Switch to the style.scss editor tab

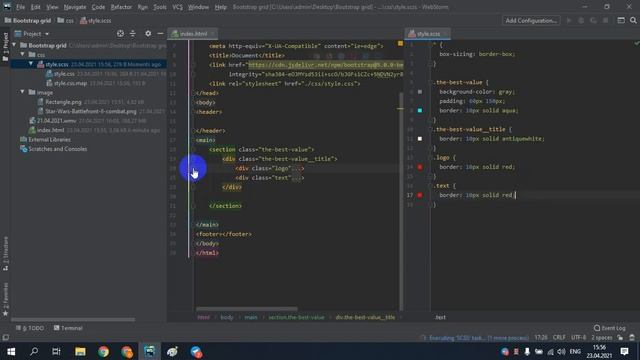click(x=427, y=34)
